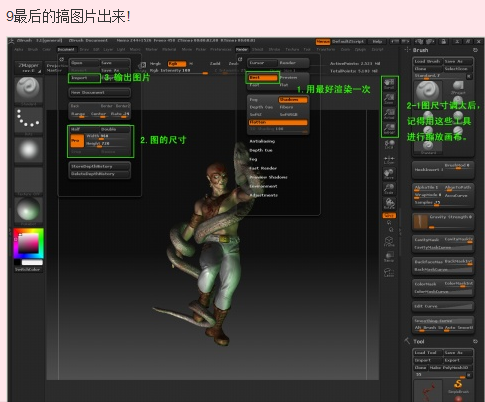Screen dimensions: 485x402
Task: Select the Move tool on right shelf
Action: coord(389,174)
